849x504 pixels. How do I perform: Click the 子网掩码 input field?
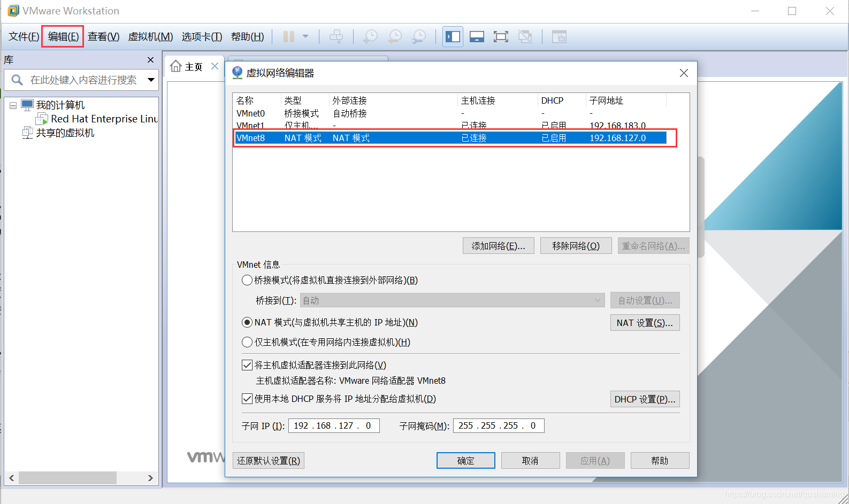click(499, 425)
